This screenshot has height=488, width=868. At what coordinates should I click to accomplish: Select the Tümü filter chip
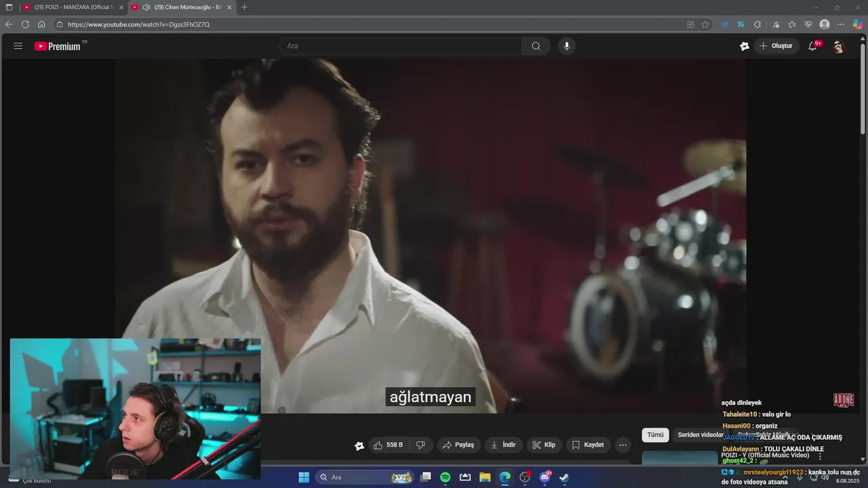pyautogui.click(x=655, y=435)
